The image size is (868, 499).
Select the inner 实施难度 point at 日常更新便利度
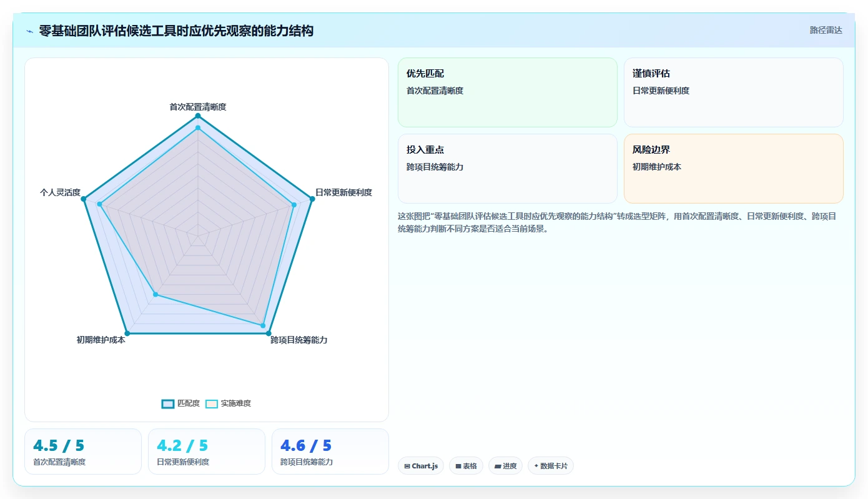pyautogui.click(x=294, y=204)
